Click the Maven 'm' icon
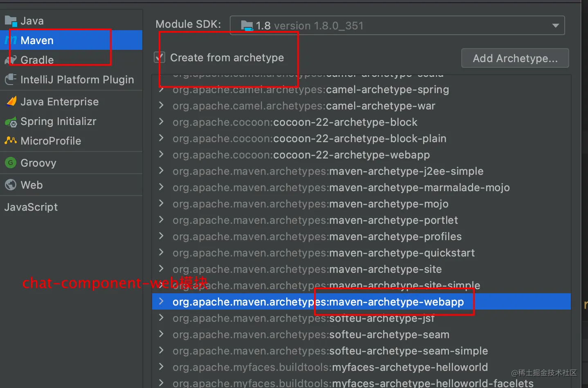This screenshot has width=588, height=388. pyautogui.click(x=11, y=40)
